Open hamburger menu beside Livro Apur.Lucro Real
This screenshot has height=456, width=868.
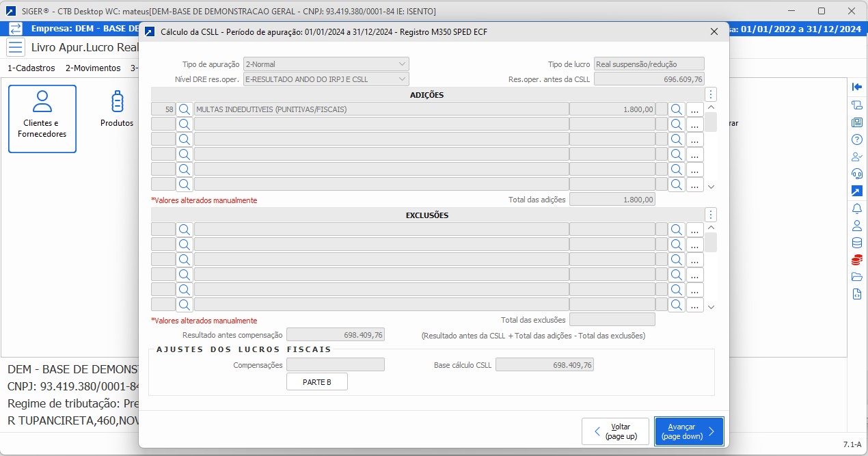pyautogui.click(x=16, y=47)
